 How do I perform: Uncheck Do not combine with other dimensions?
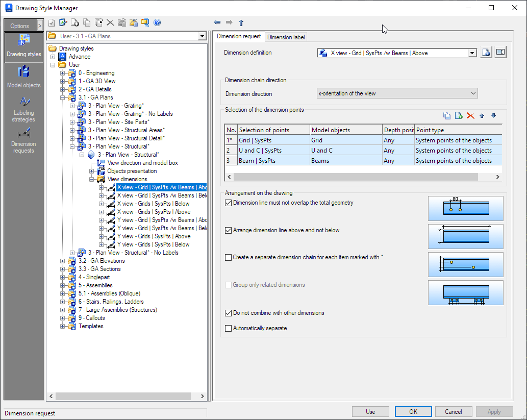pos(228,313)
